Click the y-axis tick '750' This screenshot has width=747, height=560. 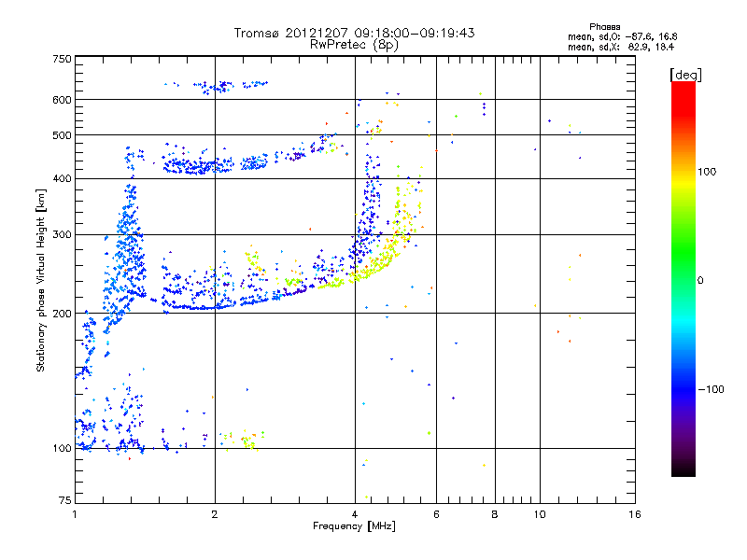tap(62, 59)
